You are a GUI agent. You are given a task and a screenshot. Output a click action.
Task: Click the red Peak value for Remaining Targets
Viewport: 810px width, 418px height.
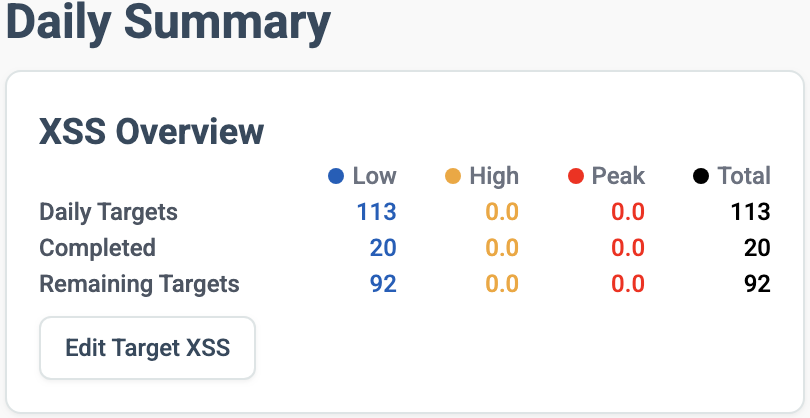627,284
